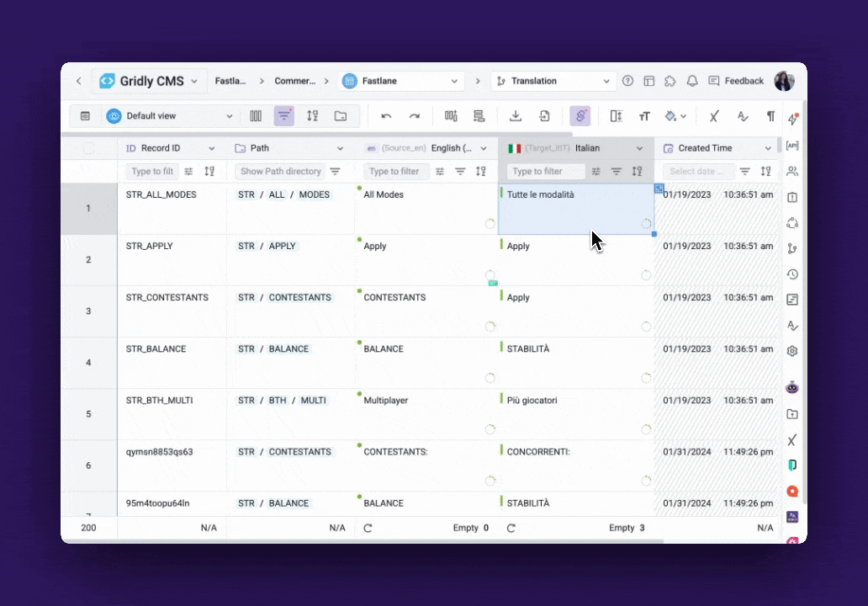Click the horizontal scrollbar at bottom

(x=363, y=540)
